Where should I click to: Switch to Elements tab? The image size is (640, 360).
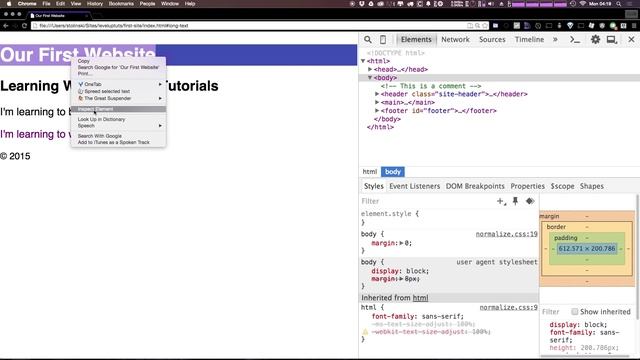coord(416,40)
